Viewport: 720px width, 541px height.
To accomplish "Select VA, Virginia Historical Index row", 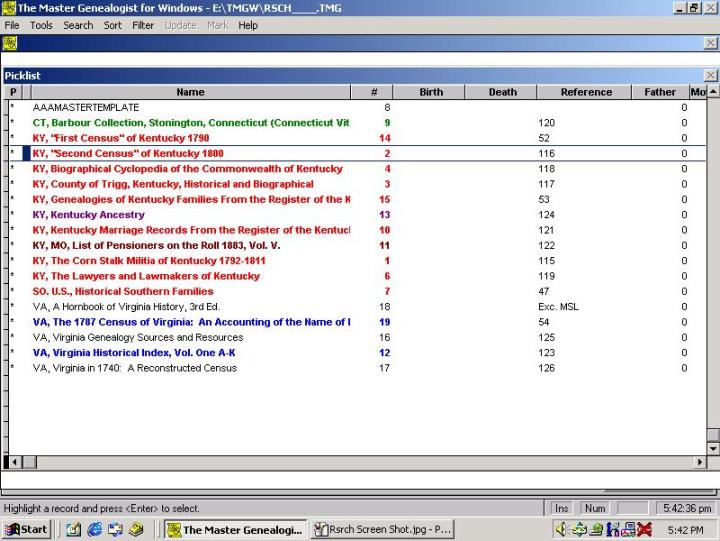I will coord(357,353).
